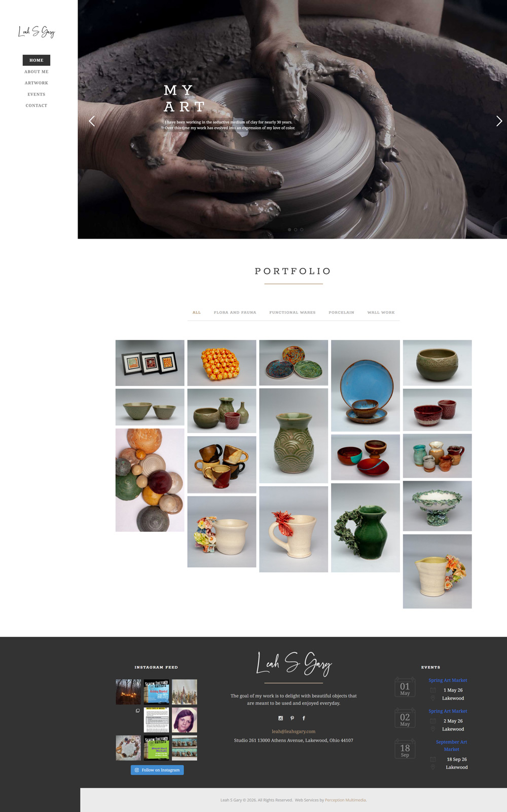Select the first slider dot indicator

(289, 229)
